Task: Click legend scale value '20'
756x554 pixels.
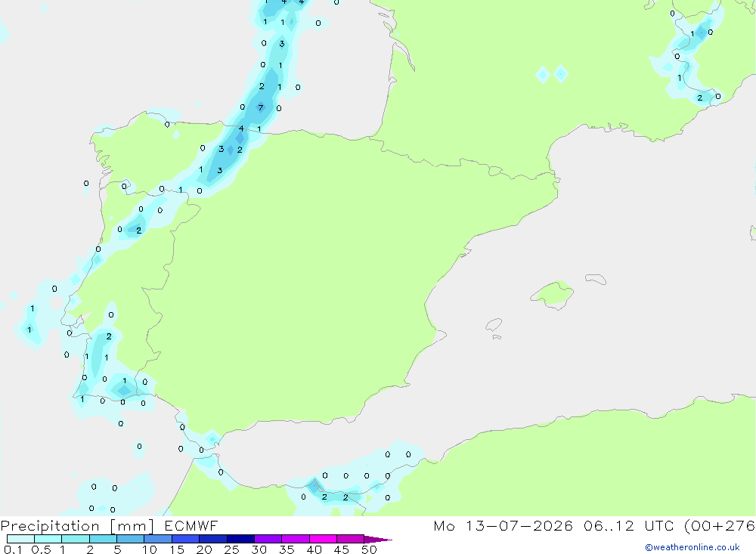Action: pos(204,549)
